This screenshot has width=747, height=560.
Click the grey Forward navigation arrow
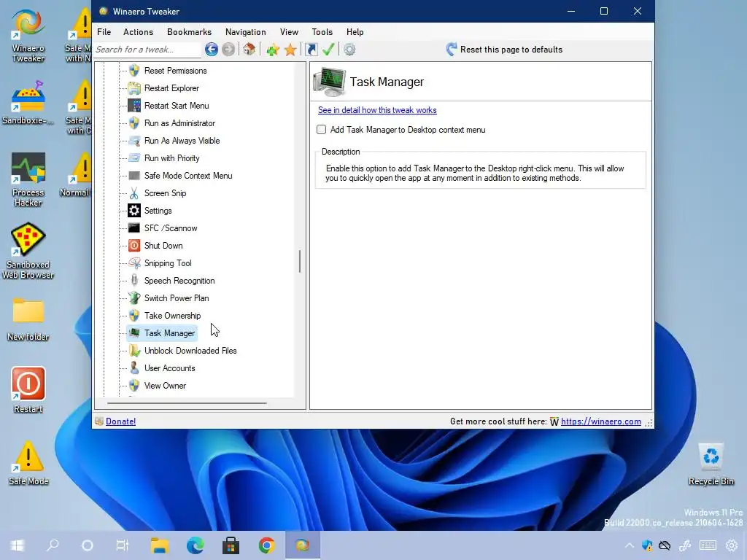[x=228, y=49]
